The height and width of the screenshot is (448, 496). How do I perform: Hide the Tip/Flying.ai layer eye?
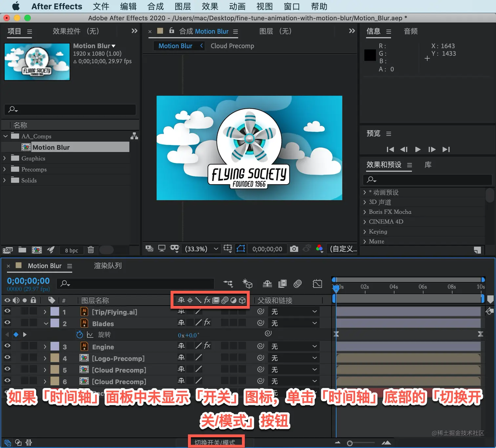point(7,311)
